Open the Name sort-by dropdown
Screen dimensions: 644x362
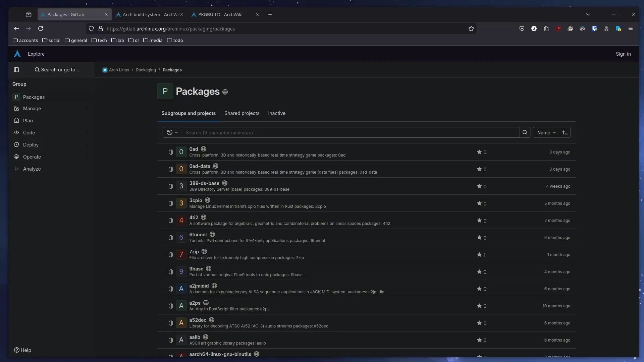coord(546,133)
